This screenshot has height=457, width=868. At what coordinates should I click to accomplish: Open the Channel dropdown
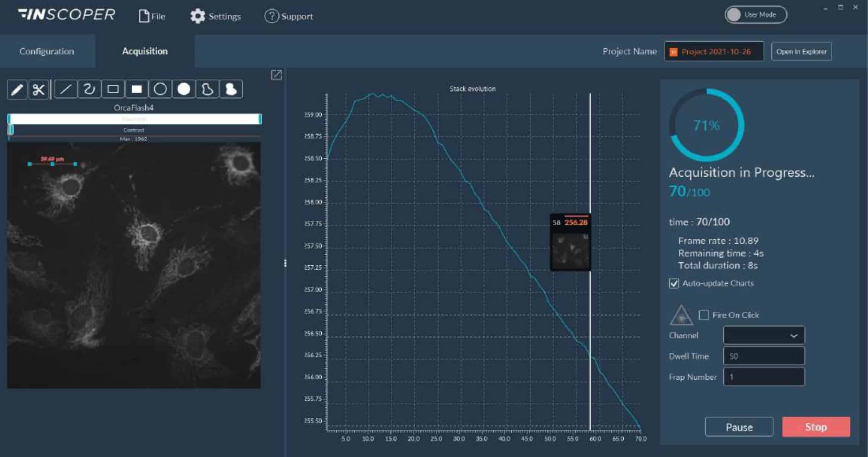click(x=764, y=336)
